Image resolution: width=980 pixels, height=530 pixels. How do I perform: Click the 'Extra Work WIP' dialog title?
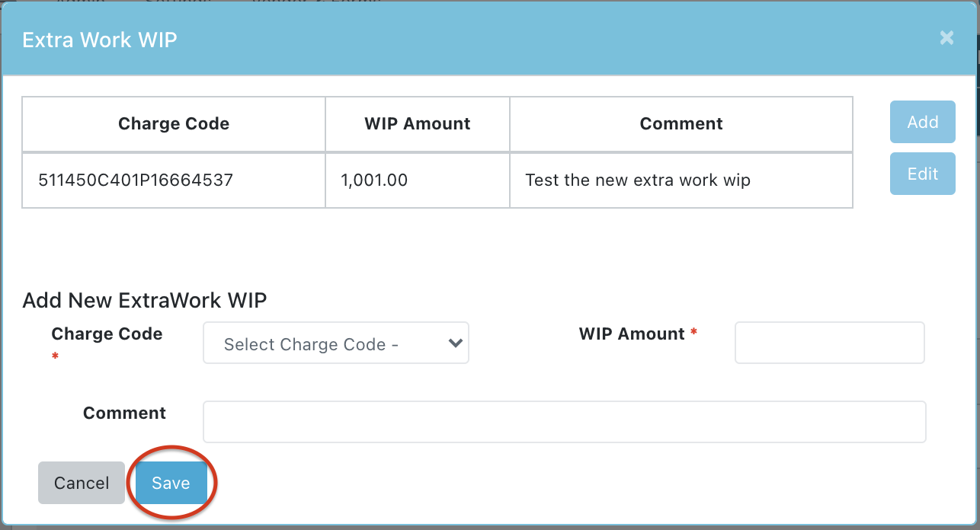[100, 40]
